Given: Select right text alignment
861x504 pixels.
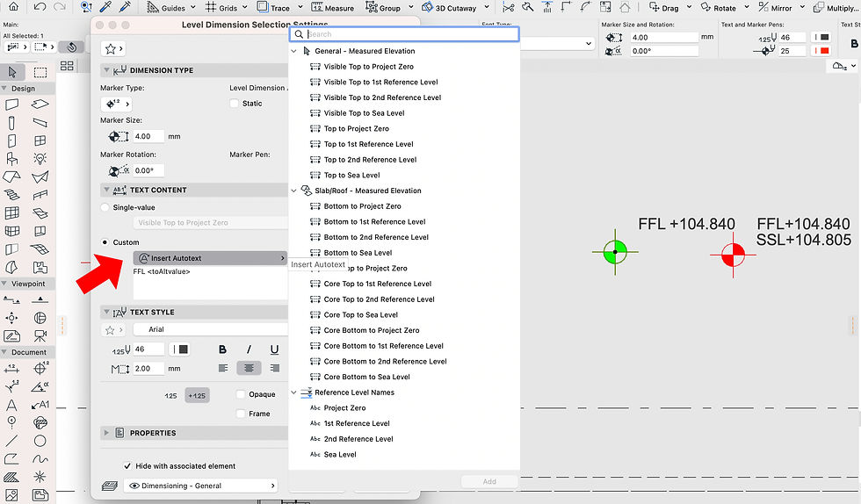Looking at the screenshot, I should (274, 368).
